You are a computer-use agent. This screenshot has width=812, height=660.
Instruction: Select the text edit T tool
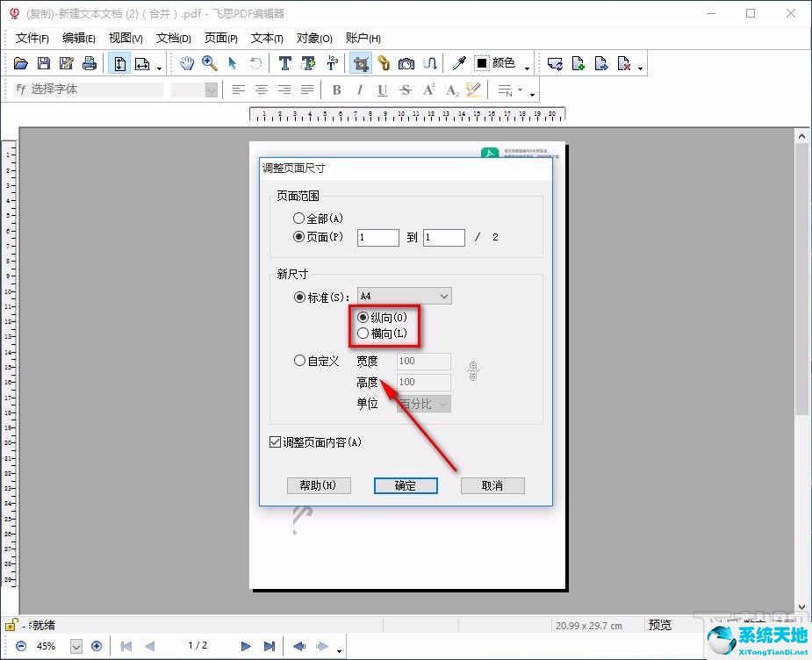pyautogui.click(x=285, y=63)
